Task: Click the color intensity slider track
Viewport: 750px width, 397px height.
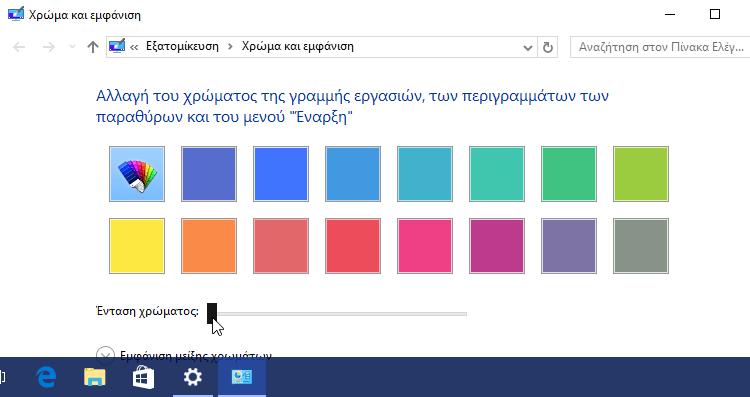Action: [337, 314]
